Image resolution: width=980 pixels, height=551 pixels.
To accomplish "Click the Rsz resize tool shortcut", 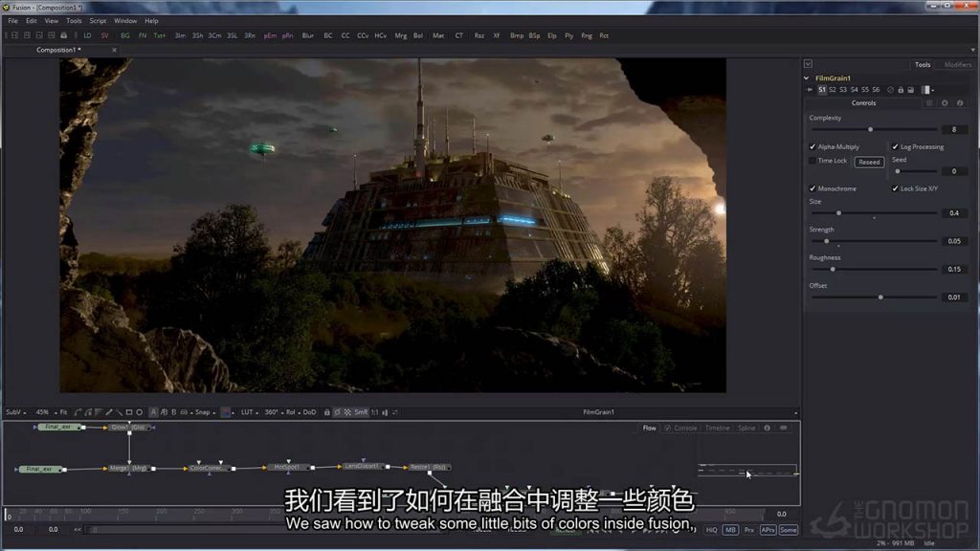I will pos(479,35).
